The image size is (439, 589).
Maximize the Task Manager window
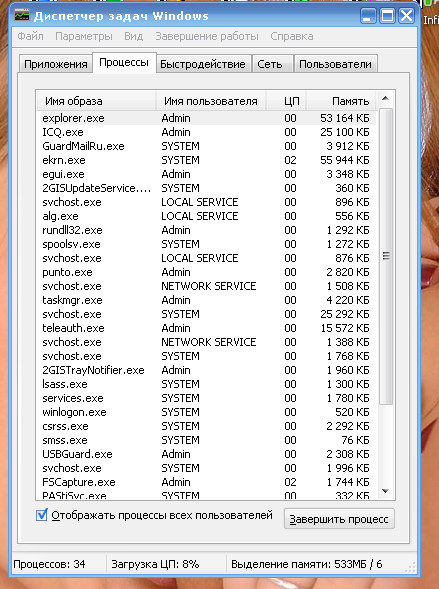pos(387,16)
